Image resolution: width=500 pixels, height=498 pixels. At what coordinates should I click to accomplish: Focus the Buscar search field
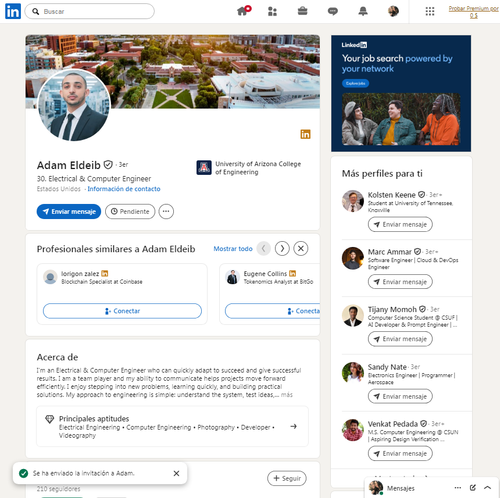point(89,11)
